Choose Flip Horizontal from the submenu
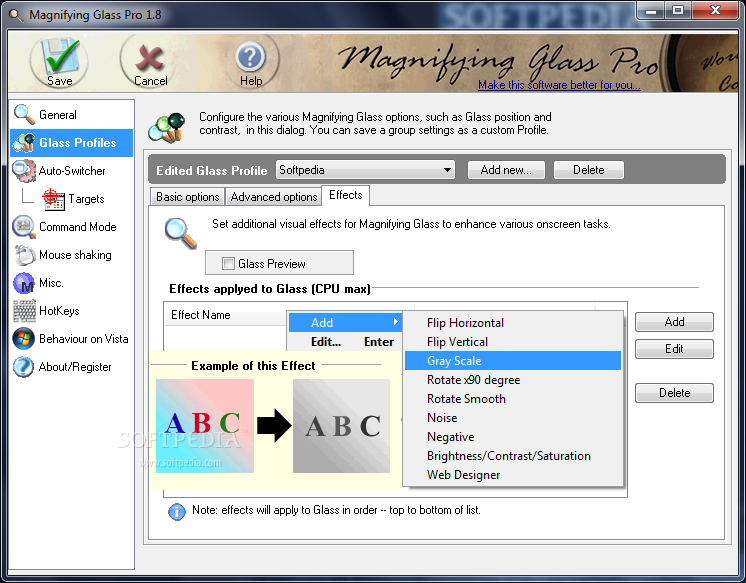Screen dimensions: 746x583 [x=513, y=323]
